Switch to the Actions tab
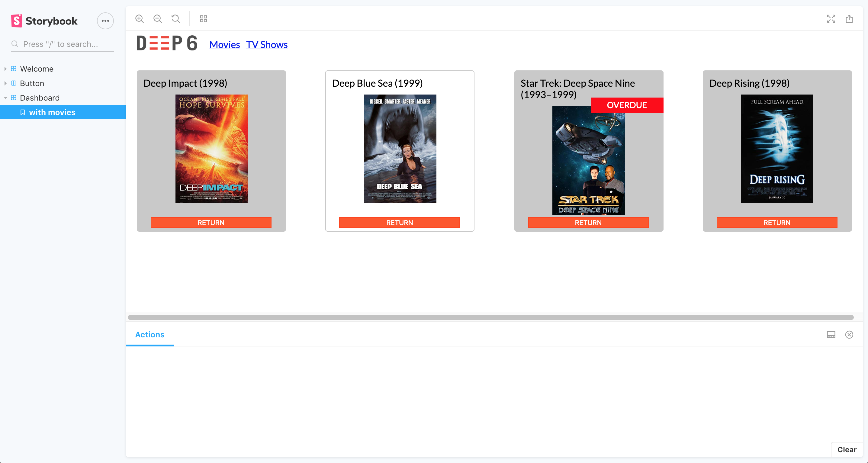The width and height of the screenshot is (868, 463). coord(149,335)
